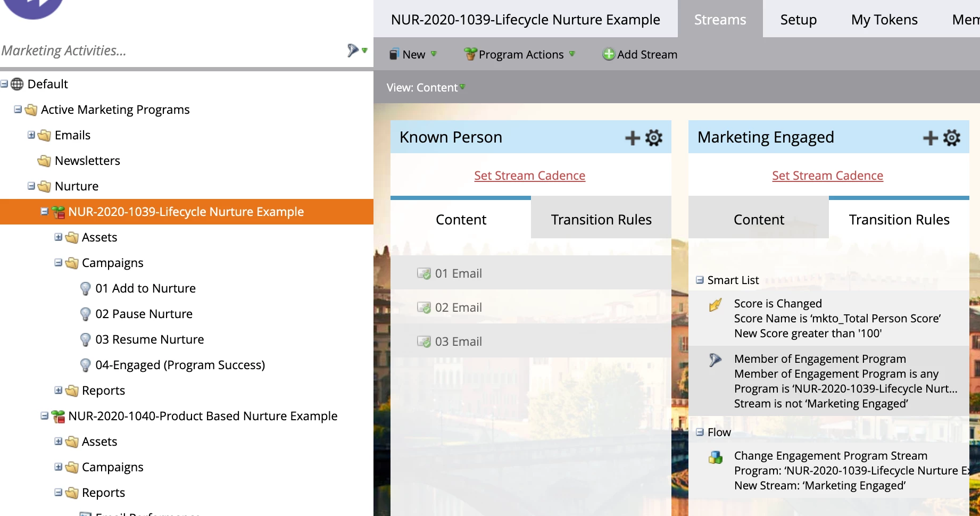The width and height of the screenshot is (980, 516).
Task: Click the Change Engagement Program Stream flow icon
Action: point(716,457)
